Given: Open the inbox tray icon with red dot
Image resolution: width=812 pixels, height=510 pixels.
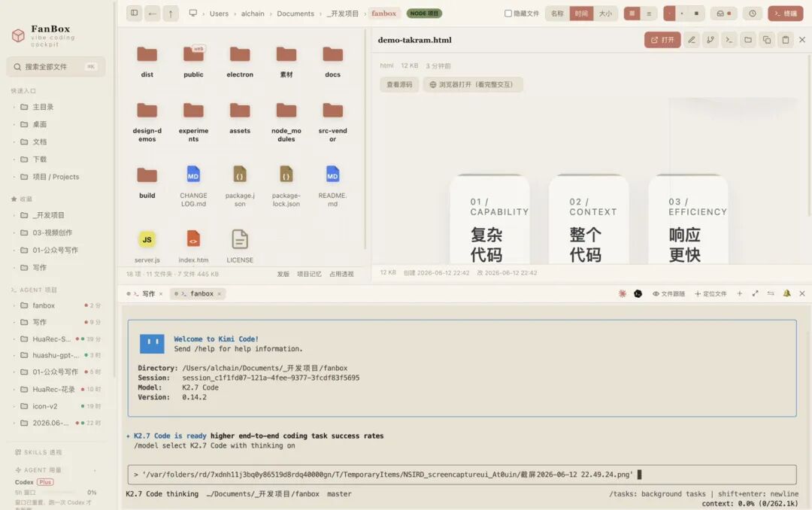Looking at the screenshot, I should click(723, 14).
